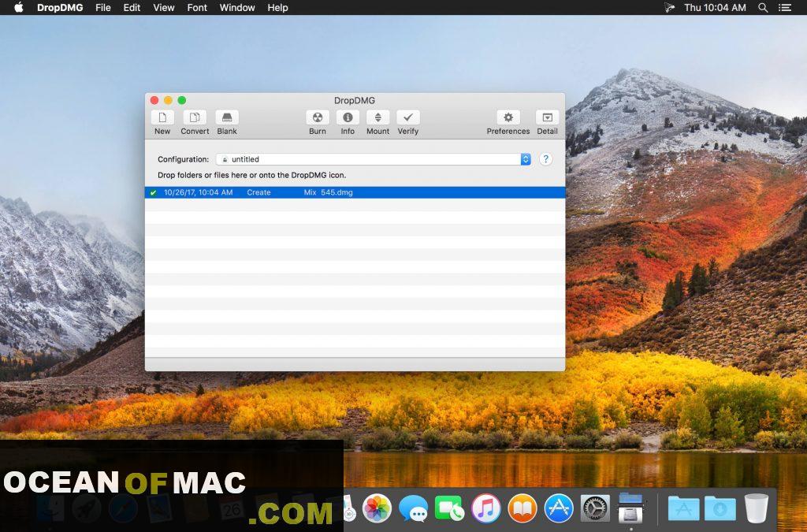The height and width of the screenshot is (532, 807).
Task: Expand the Configuration dropdown showing untitled
Action: (373, 159)
